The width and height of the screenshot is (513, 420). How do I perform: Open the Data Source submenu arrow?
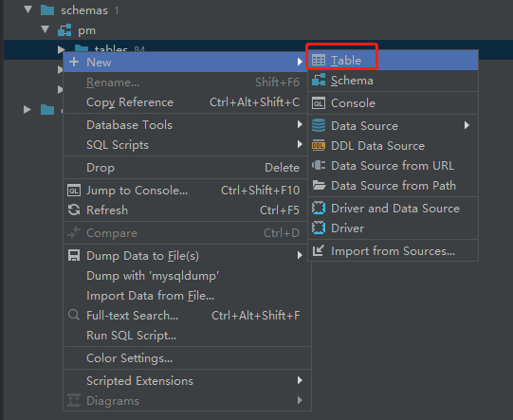point(467,125)
